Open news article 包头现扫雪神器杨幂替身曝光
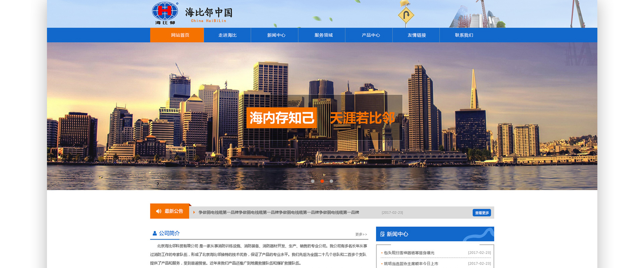 point(409,253)
